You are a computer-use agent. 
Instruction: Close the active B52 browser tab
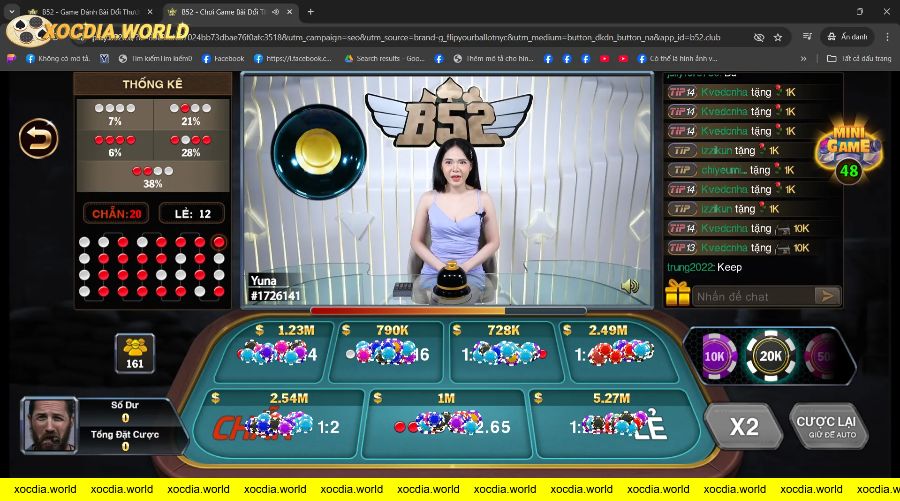pos(290,11)
